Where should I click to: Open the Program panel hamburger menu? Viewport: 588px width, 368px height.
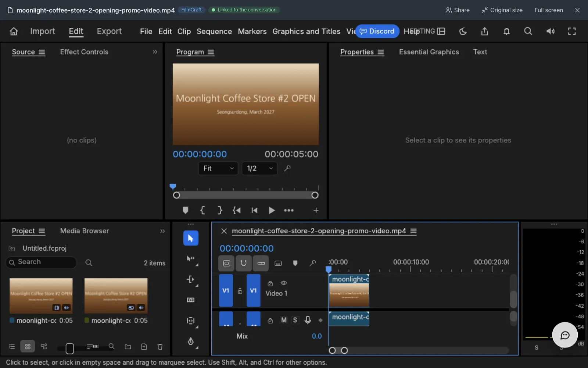click(x=211, y=52)
